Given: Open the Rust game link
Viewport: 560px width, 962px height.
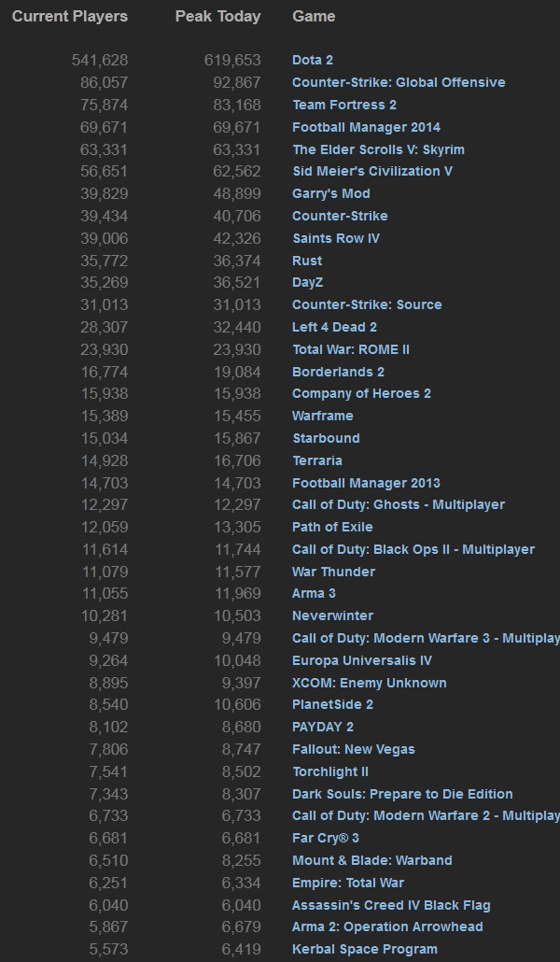Looking at the screenshot, I should click(307, 261).
